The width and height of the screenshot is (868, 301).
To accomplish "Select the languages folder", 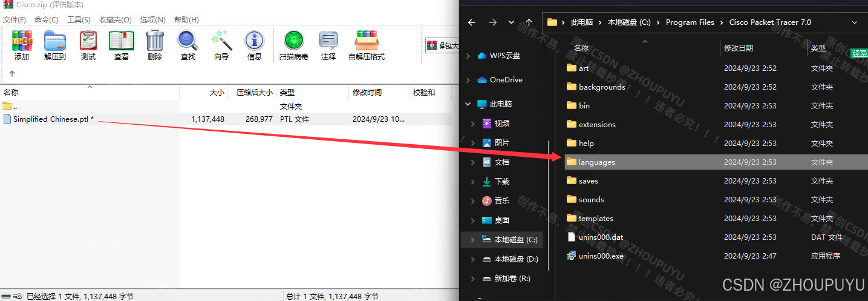I will tap(716, 162).
